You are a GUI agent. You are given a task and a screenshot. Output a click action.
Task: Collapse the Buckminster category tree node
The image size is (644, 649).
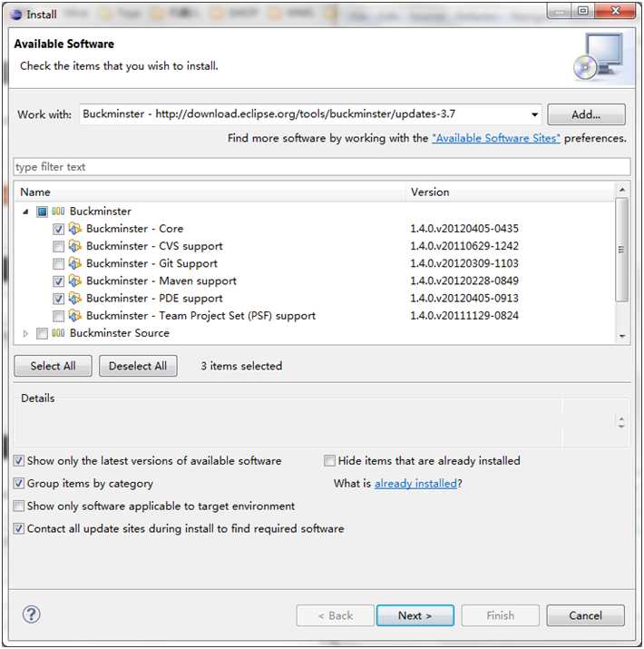pyautogui.click(x=25, y=211)
